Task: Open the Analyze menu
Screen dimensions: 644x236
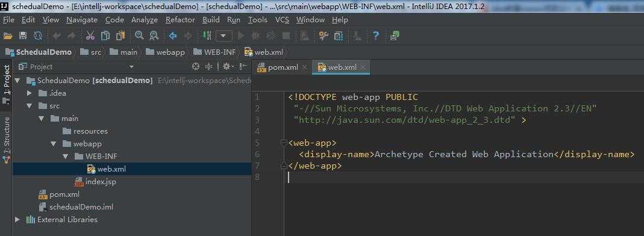Action: click(x=145, y=20)
